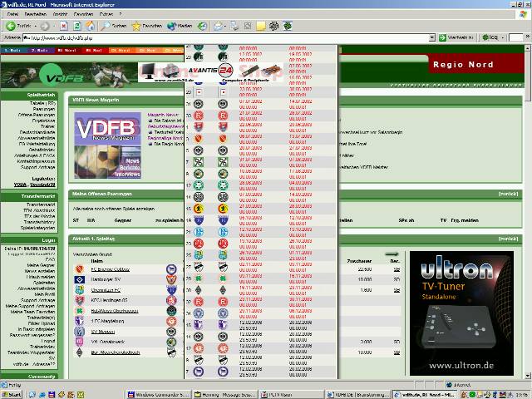
Task: Click the green arrow above the Ber. column
Action: [392, 254]
